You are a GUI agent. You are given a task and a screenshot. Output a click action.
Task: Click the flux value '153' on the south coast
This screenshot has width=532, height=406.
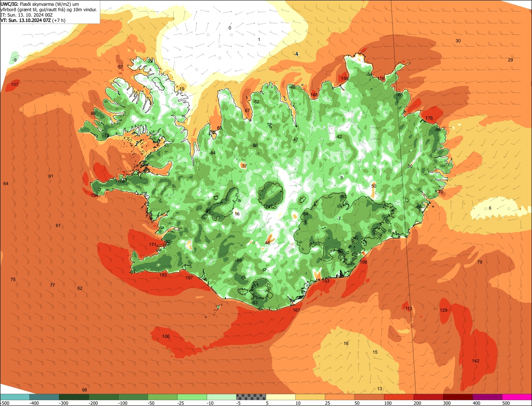325,281
